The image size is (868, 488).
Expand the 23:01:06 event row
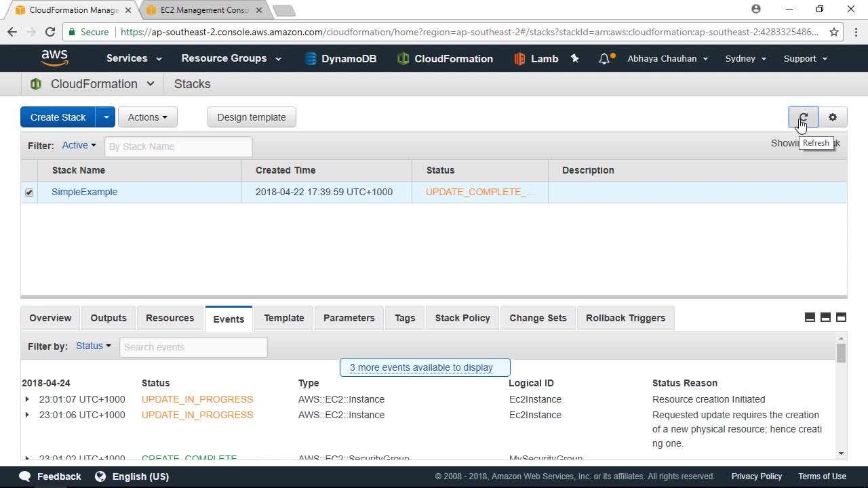pos(27,415)
